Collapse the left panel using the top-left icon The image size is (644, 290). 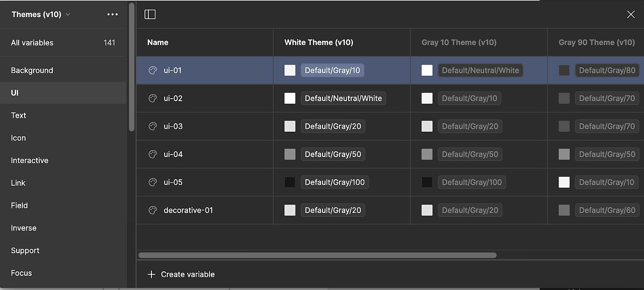pos(150,14)
